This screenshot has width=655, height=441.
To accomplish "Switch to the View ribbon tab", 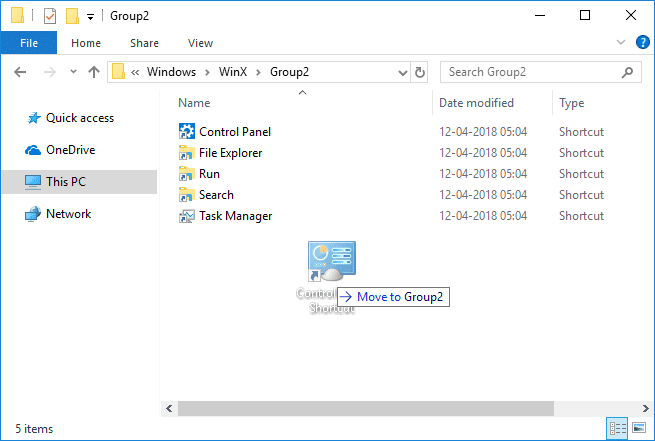I will point(200,43).
